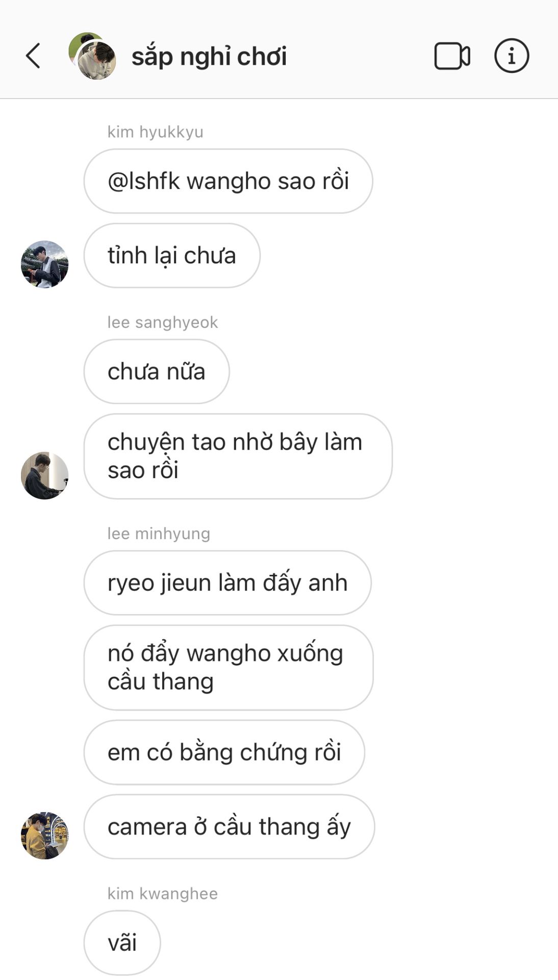Tap sender name 'kim kwanghee'
The image size is (558, 980).
click(x=163, y=894)
